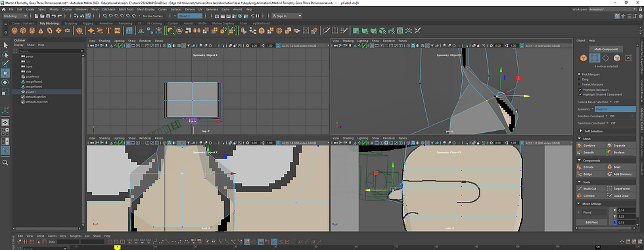This screenshot has height=250, width=644.
Task: Switch to the four-view layout icon
Action: point(5,132)
